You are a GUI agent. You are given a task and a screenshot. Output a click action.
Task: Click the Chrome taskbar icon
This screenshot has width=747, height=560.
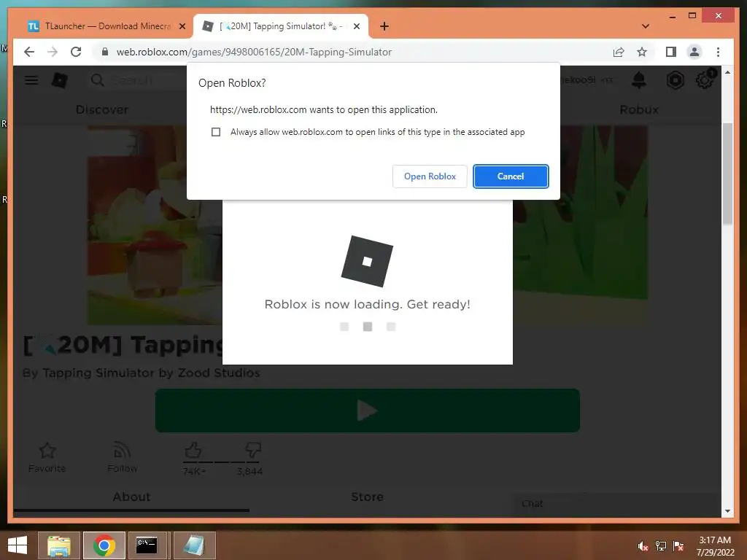coord(104,545)
